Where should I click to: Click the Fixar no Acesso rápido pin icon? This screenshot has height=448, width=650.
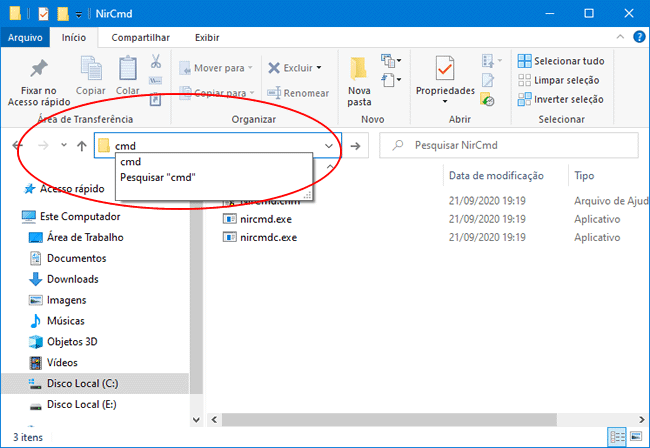pos(38,70)
